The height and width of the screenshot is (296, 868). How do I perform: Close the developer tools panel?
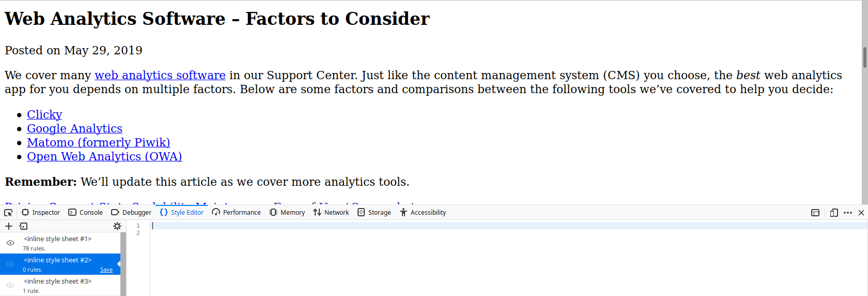861,213
